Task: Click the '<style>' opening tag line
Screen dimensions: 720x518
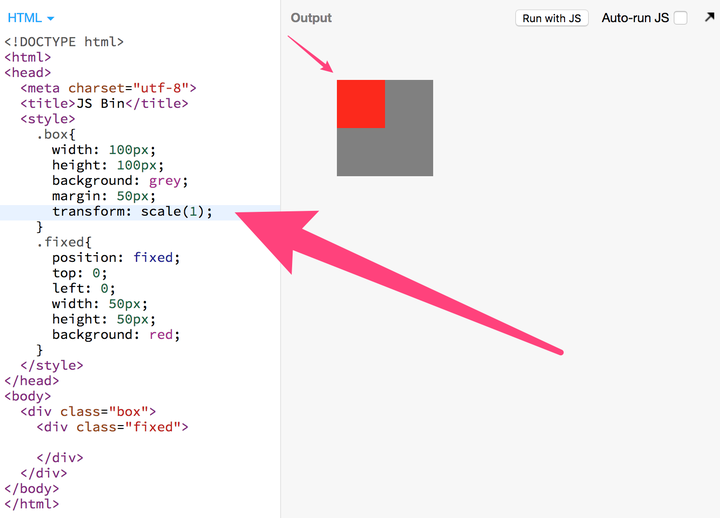Action: (48, 119)
